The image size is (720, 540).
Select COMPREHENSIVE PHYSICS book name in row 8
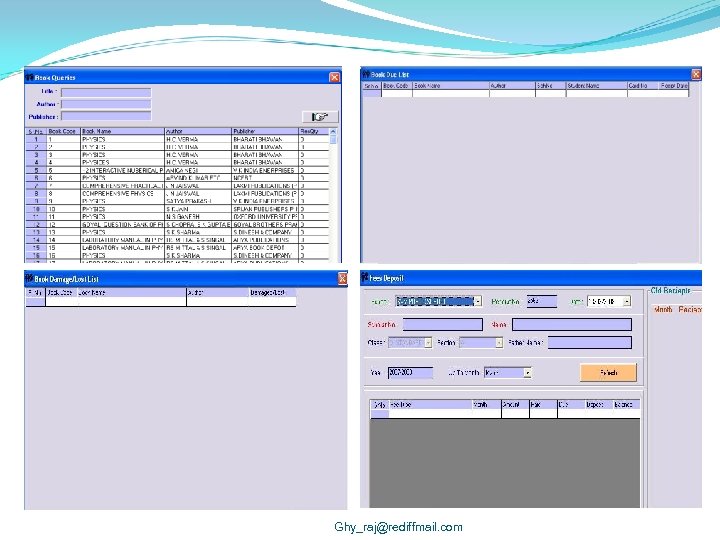click(x=122, y=194)
